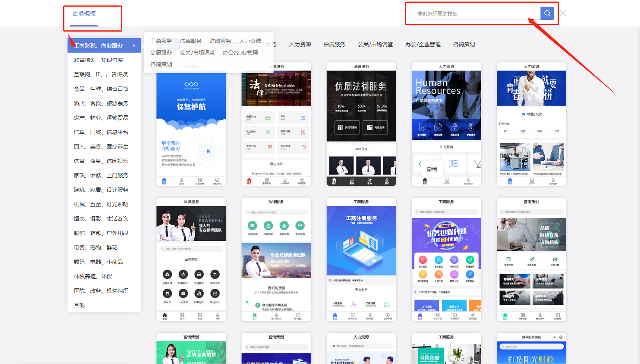Click 办公/企业管理 in the flyout submenu
The width and height of the screenshot is (640, 364).
[240, 53]
